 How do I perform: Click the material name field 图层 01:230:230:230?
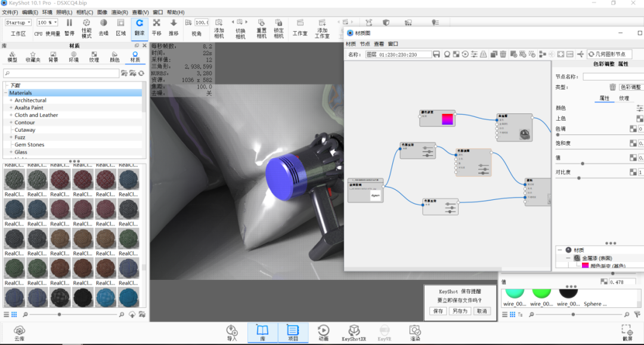(x=398, y=54)
